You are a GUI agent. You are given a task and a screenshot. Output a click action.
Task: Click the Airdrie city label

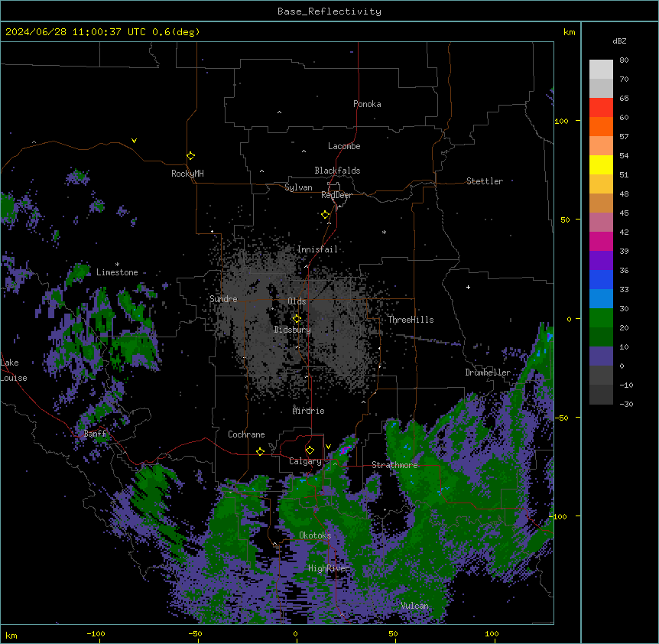(x=308, y=411)
